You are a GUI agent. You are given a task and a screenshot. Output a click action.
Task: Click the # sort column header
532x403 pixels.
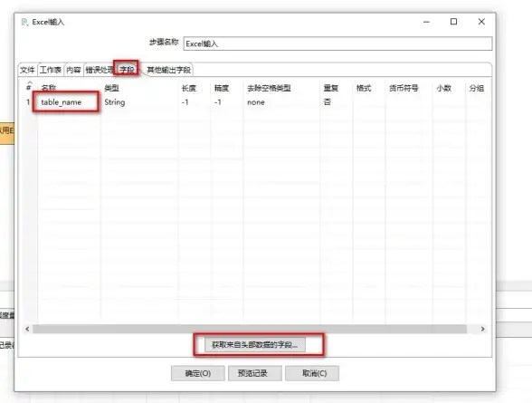(x=29, y=86)
